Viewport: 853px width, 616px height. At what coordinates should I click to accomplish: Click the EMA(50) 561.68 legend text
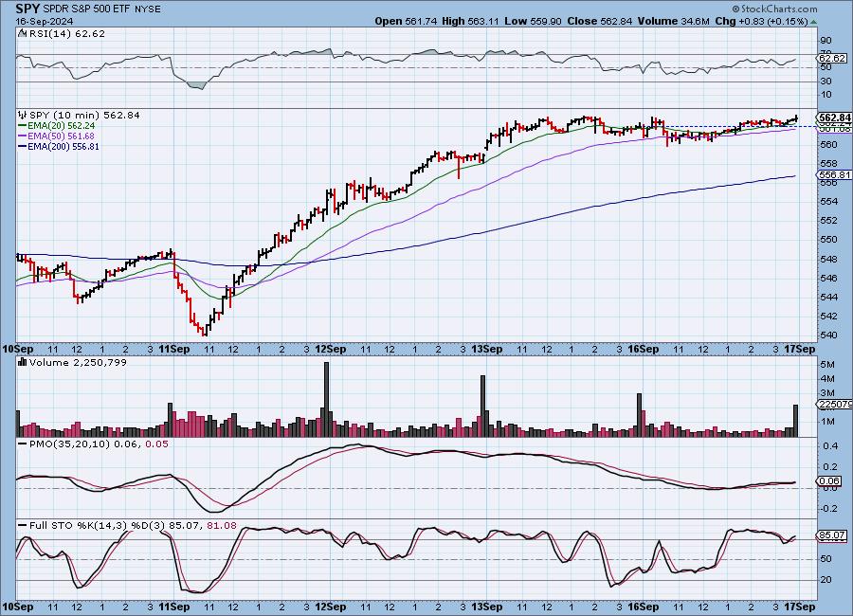(62, 136)
